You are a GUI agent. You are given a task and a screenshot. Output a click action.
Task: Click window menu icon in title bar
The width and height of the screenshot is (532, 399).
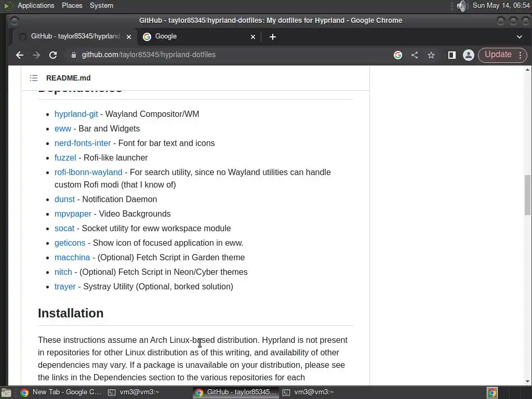point(14,21)
